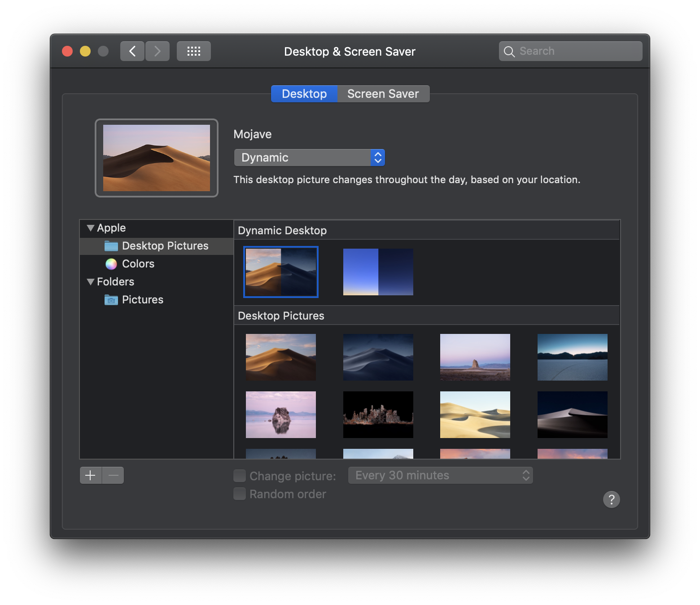Choose the Mojave Day dune picture
Viewport: 700px width, 605px height.
tap(281, 357)
